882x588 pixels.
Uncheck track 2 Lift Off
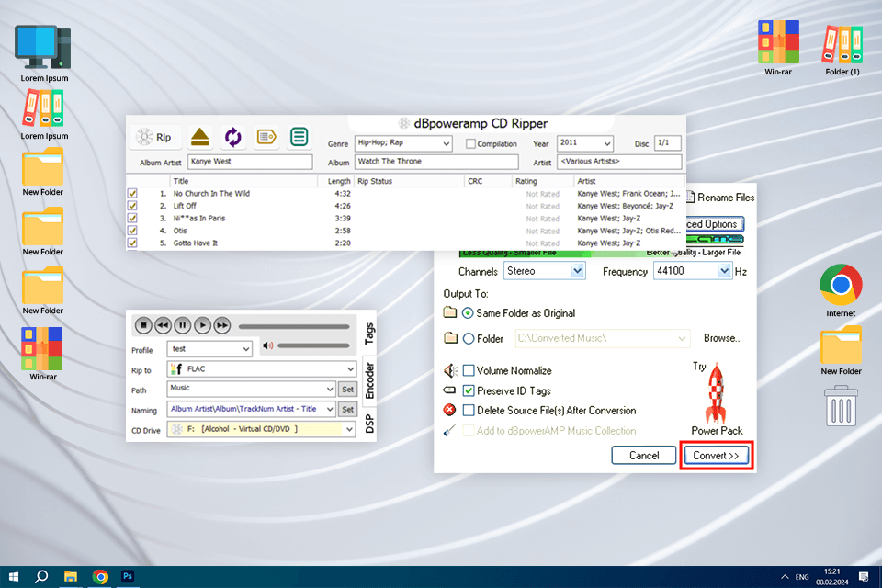click(132, 206)
